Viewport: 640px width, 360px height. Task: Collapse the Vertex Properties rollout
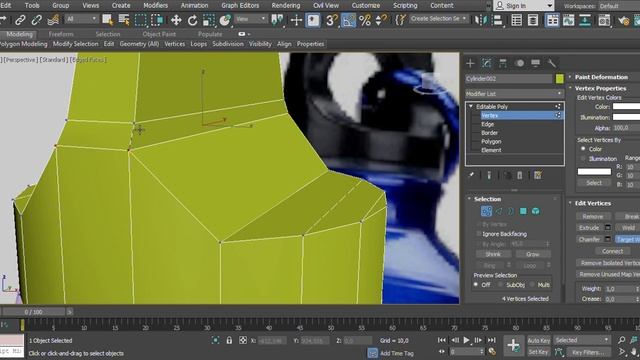[570, 88]
